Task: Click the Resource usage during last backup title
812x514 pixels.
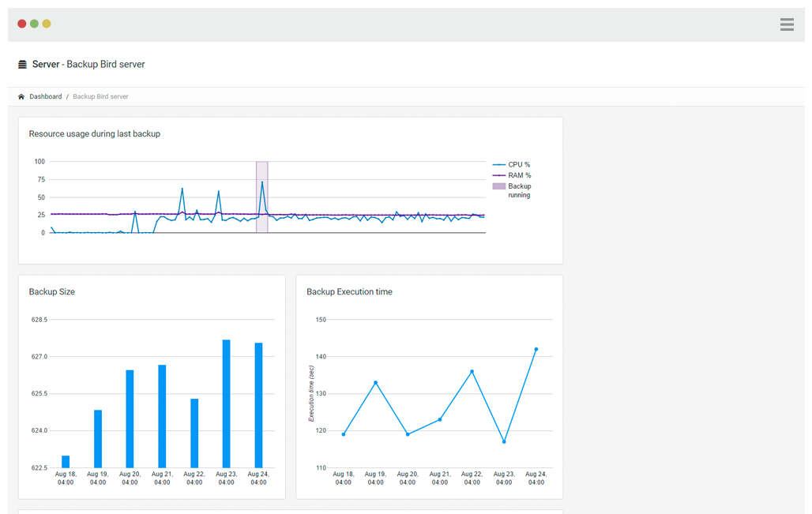Action: (x=95, y=134)
